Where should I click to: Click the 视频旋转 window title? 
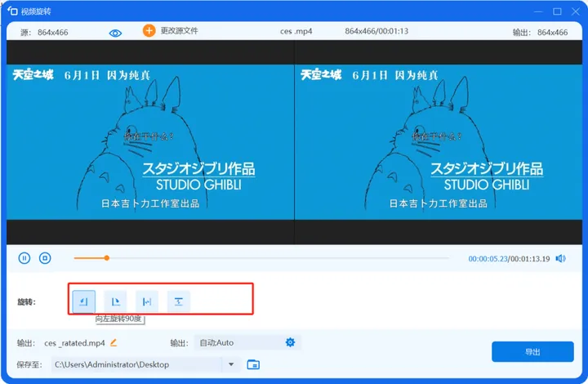(x=36, y=11)
